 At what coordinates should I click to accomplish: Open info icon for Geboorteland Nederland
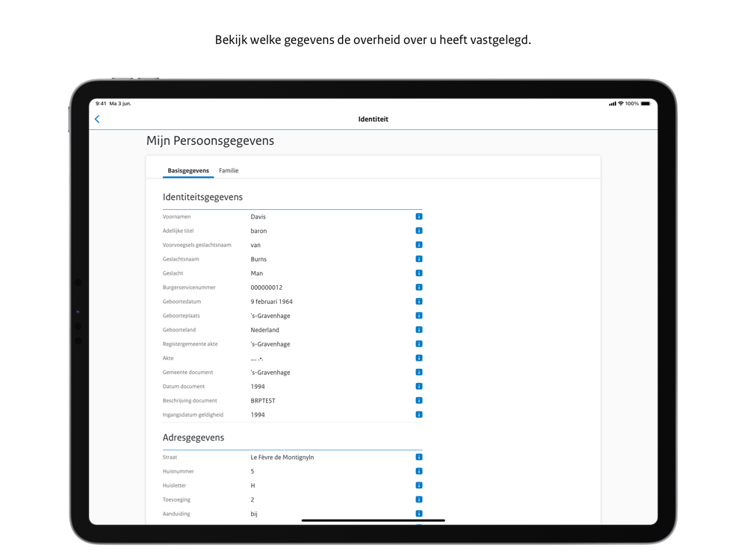pos(419,329)
